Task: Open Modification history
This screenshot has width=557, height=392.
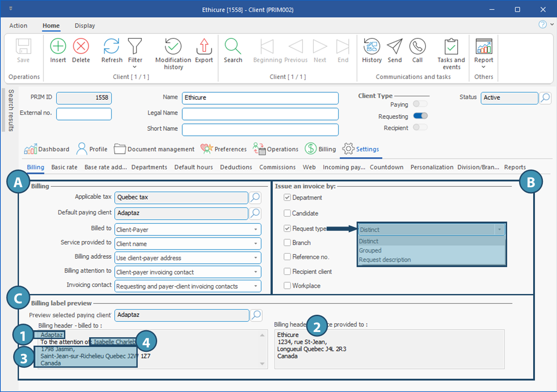Action: click(x=173, y=46)
